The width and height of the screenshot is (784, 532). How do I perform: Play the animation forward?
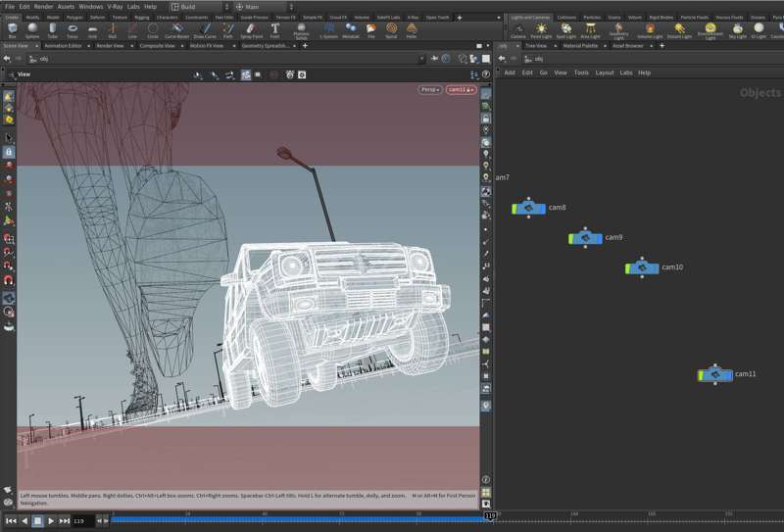pyautogui.click(x=51, y=521)
